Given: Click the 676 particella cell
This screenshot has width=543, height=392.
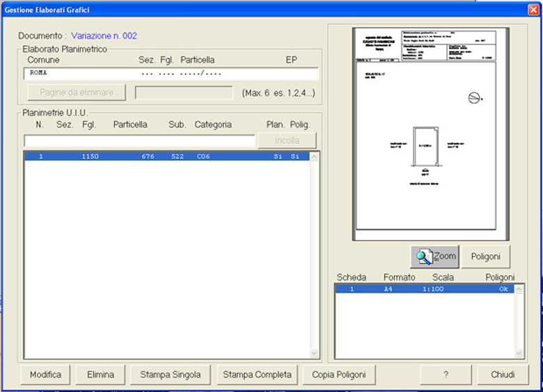Looking at the screenshot, I should pos(148,157).
